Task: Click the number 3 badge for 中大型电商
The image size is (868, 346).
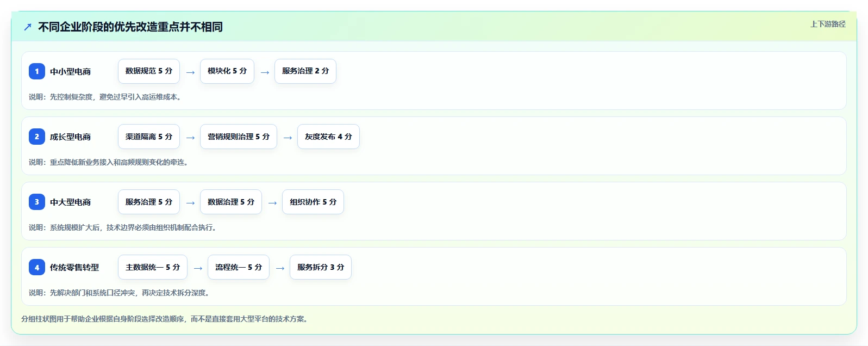Action: [x=37, y=202]
